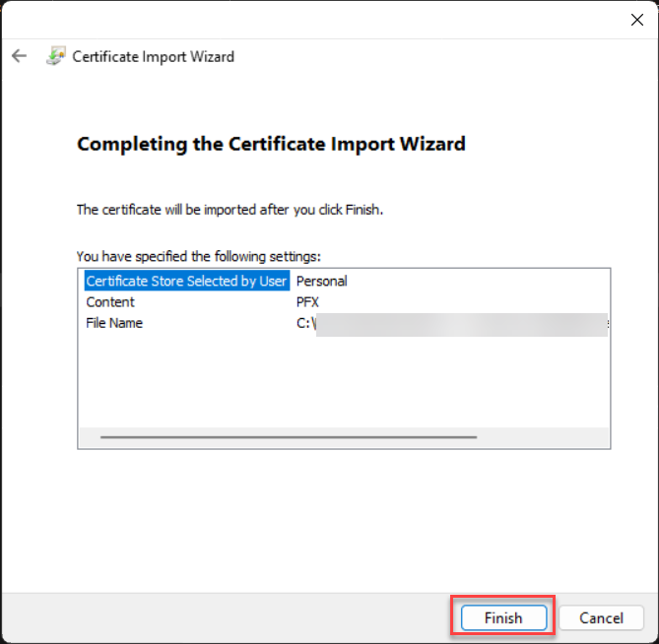
Task: Click the file path value starting with C:\
Action: point(305,323)
